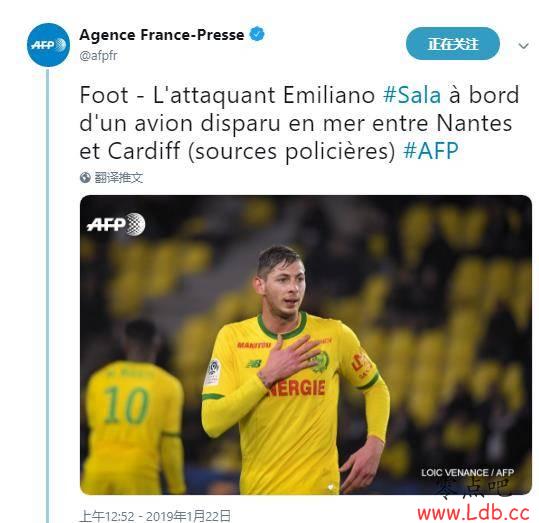Viewport: 539px width, 523px height.
Task: Open the #Sala hashtag
Action: 412,95
